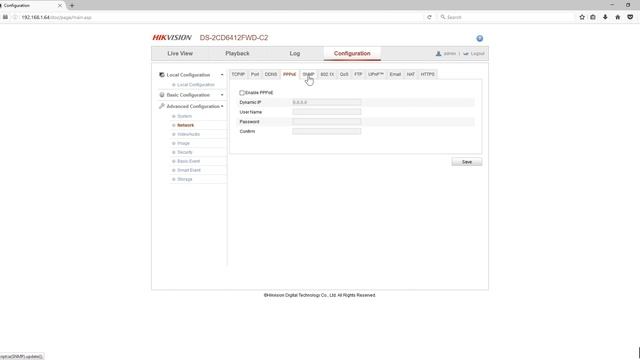Image resolution: width=640 pixels, height=360 pixels.
Task: Minimize the browser window
Action: coord(611,5)
